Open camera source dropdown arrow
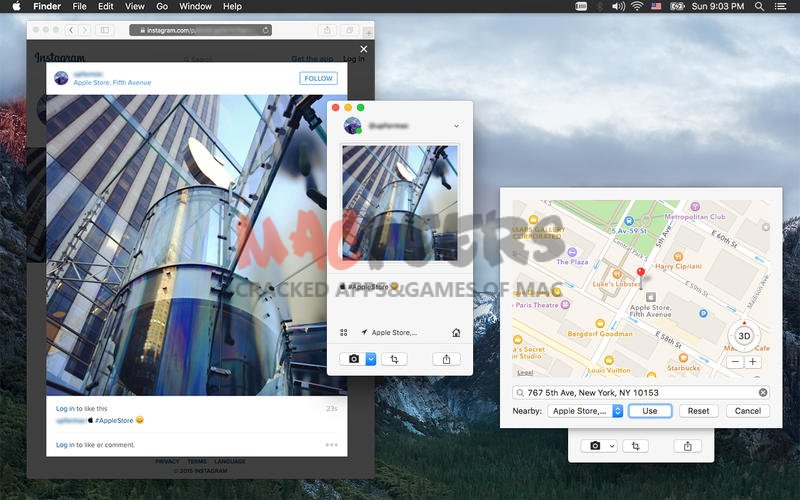Viewport: 800px width, 500px height. pyautogui.click(x=370, y=359)
